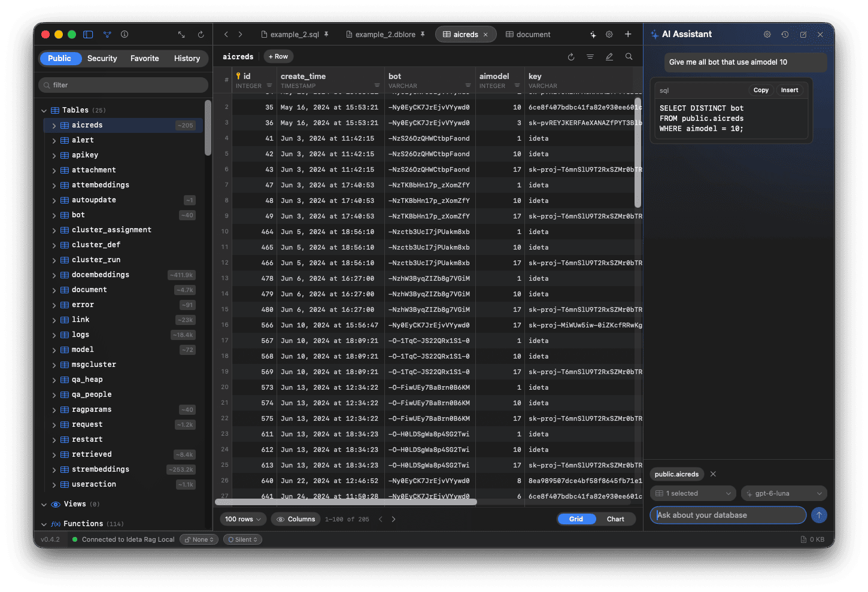Open the 1 selected tables dropdown
868x592 pixels.
click(x=693, y=493)
